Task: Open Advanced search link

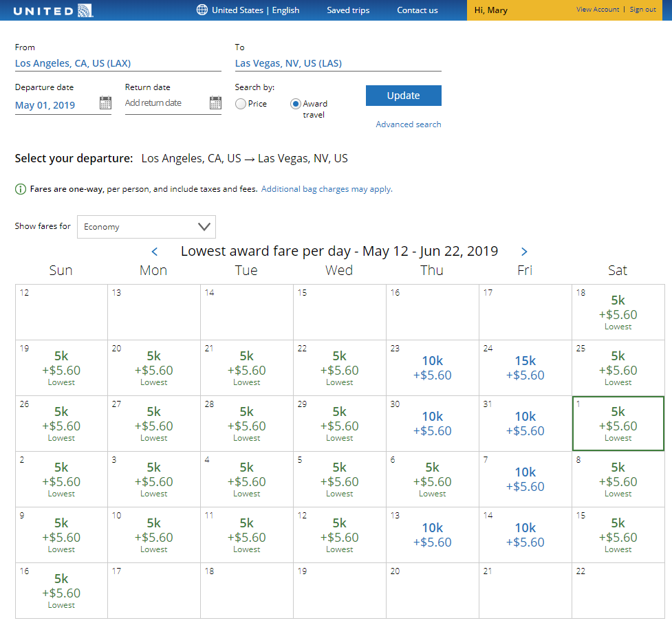Action: (409, 124)
